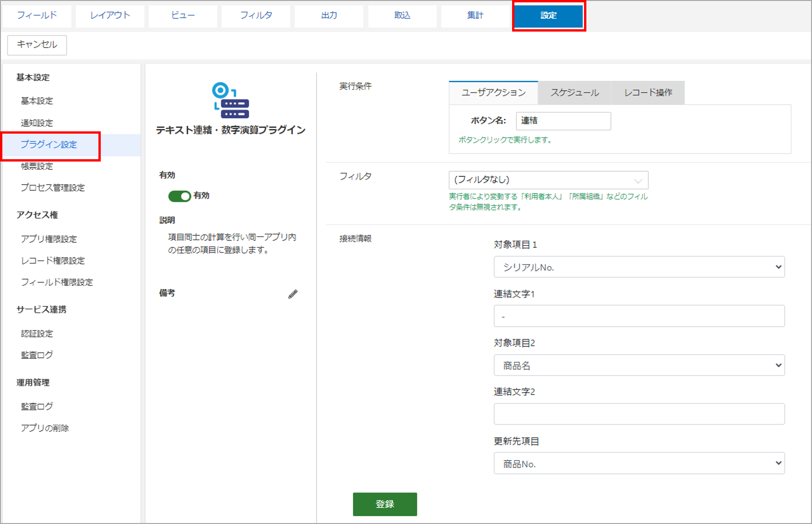Image resolution: width=812 pixels, height=524 pixels.
Task: Go to the 出力 tab
Action: pyautogui.click(x=329, y=15)
